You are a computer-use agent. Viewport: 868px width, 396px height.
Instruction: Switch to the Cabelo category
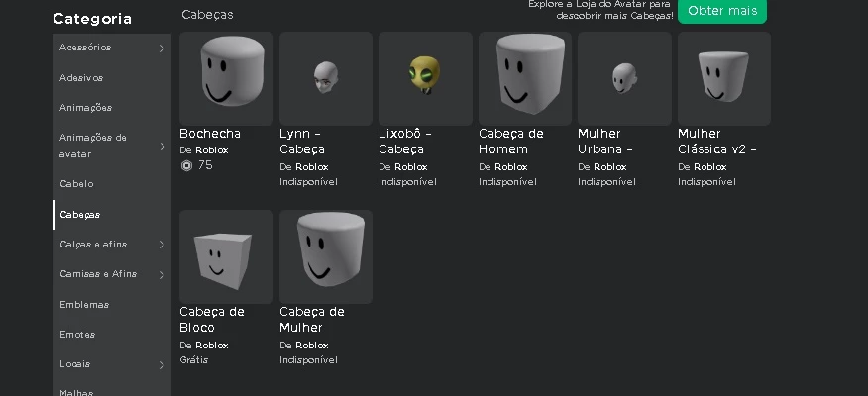(76, 183)
